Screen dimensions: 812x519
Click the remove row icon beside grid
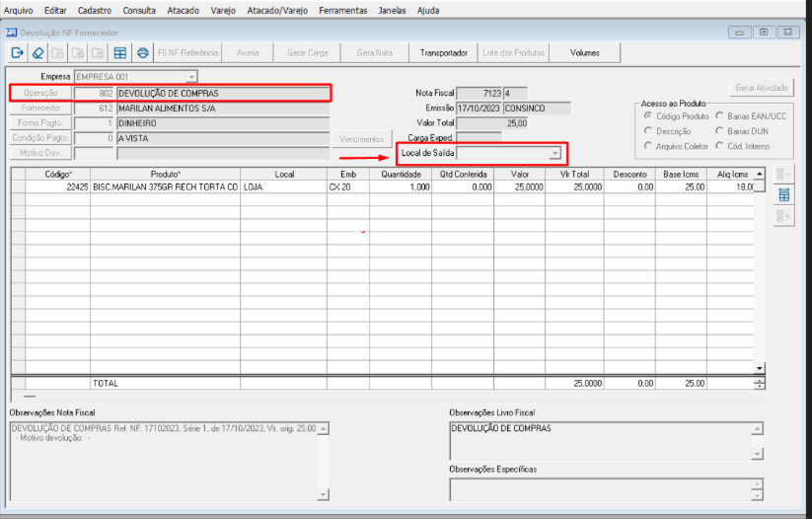point(783,175)
